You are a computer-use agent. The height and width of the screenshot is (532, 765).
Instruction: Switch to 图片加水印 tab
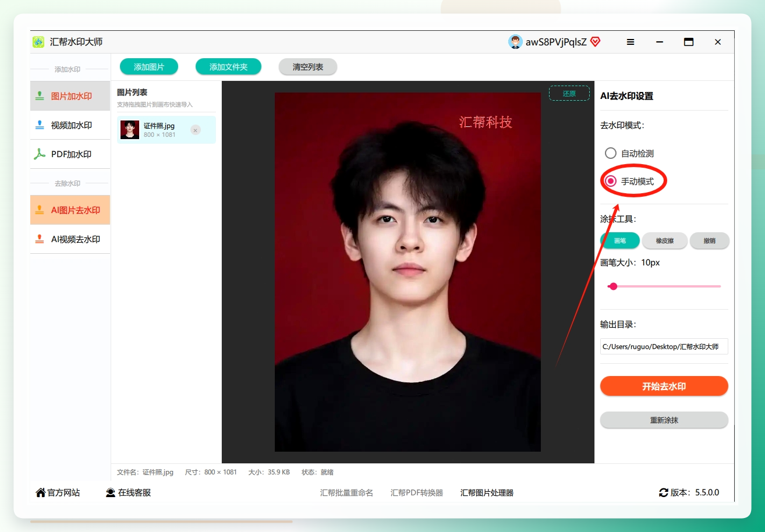[70, 96]
